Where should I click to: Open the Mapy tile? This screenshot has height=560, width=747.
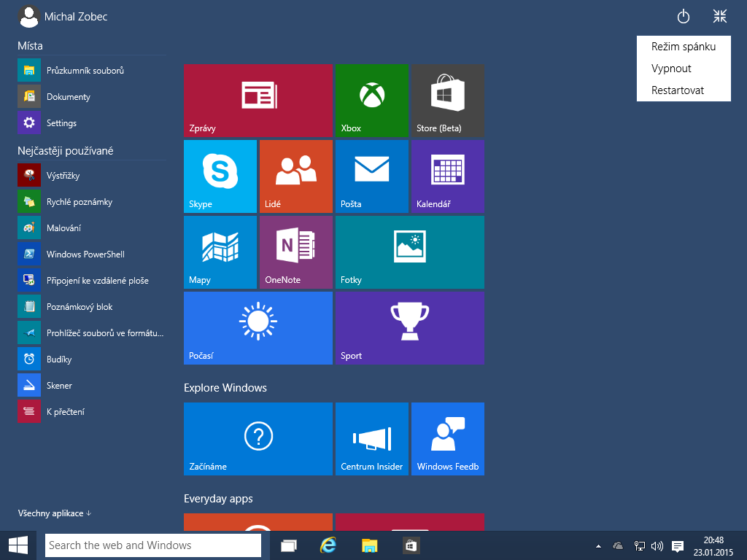coord(220,252)
